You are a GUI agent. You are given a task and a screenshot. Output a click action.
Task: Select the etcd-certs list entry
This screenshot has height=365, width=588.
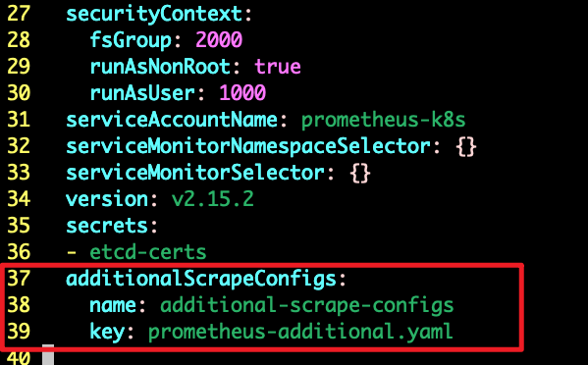(x=148, y=252)
